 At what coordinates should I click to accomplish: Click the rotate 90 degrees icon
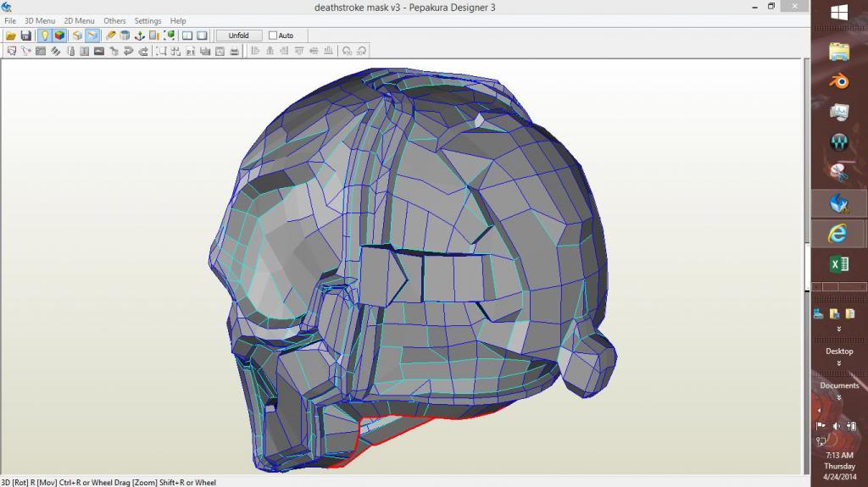pos(348,51)
